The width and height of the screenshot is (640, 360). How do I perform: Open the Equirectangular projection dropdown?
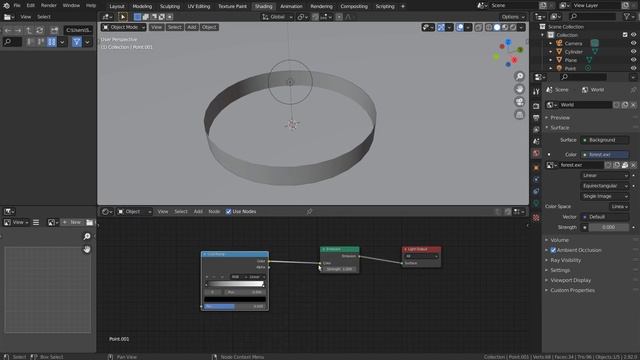coord(604,186)
